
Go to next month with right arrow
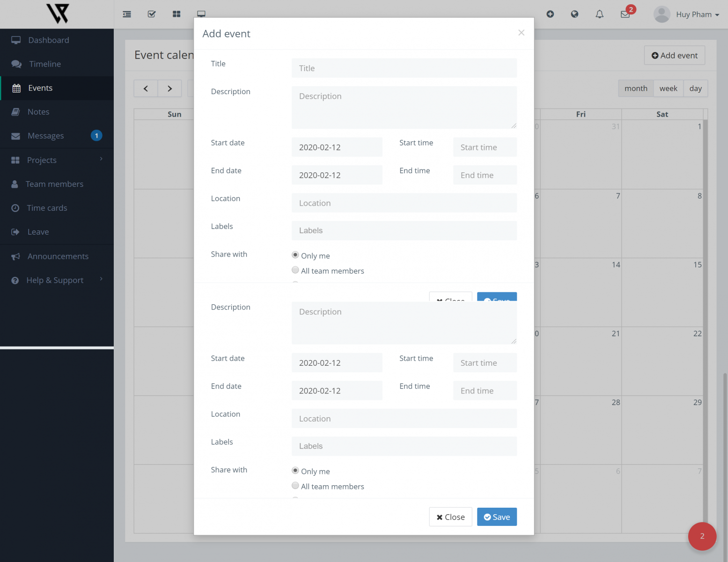pos(169,89)
